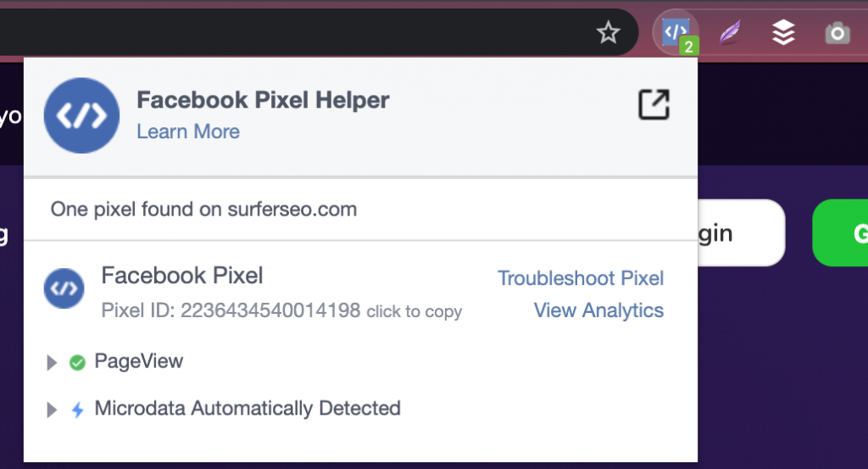
Task: Click the green PageView checkmark status icon
Action: pos(77,363)
